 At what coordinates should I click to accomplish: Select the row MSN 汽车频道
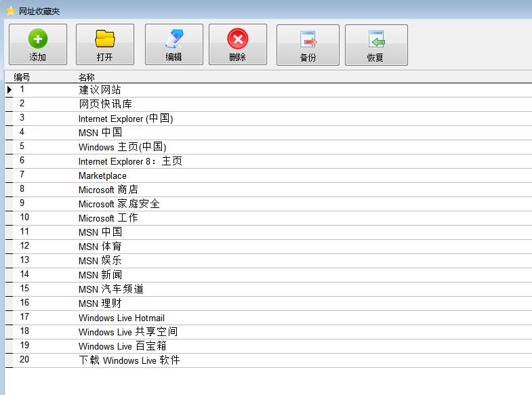click(268, 289)
